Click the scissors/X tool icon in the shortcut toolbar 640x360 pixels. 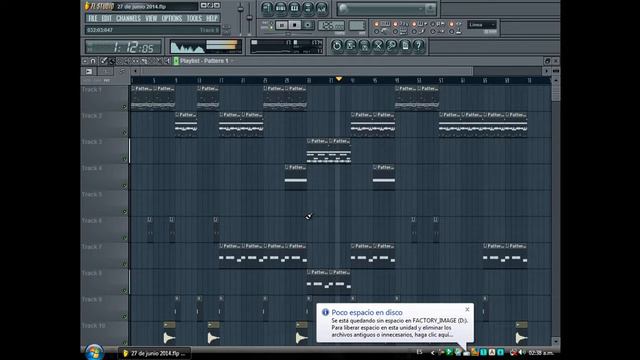[x=378, y=46]
